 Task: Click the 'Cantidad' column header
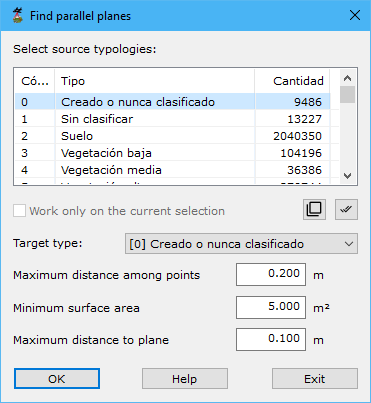click(292, 81)
